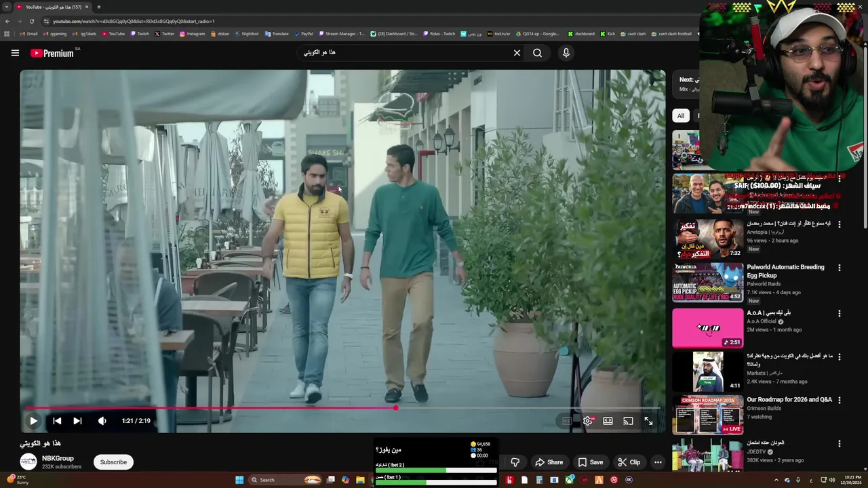Open options menu for Markets video
868x488 pixels.
coord(840,357)
